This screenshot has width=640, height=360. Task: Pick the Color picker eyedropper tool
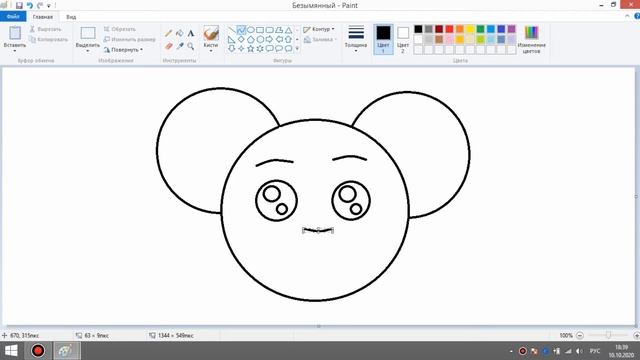pyautogui.click(x=180, y=46)
